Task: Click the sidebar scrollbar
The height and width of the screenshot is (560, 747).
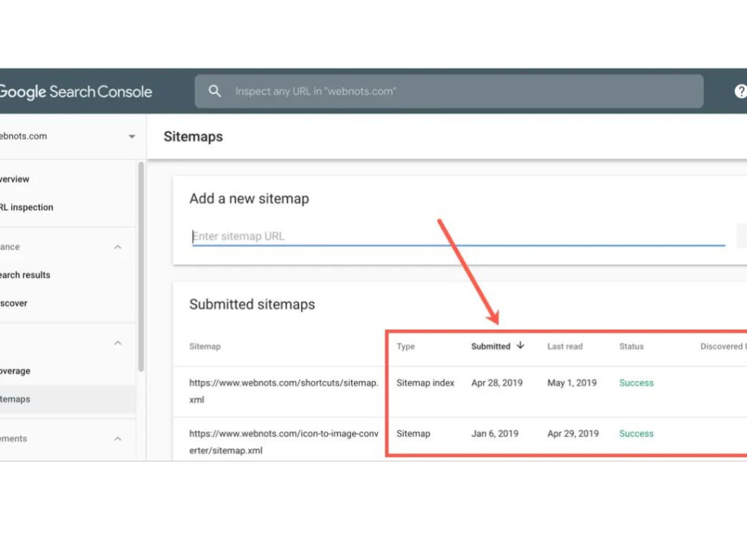Action: [x=141, y=267]
